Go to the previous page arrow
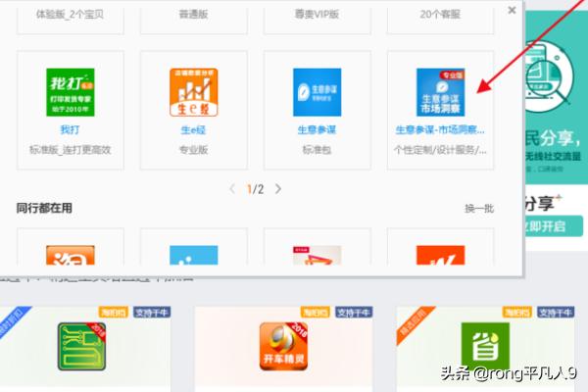The image size is (588, 392). [232, 189]
